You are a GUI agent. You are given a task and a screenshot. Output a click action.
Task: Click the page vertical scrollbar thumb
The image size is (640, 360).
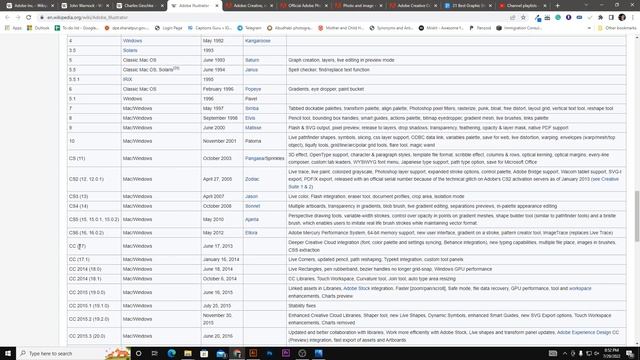tap(637, 216)
